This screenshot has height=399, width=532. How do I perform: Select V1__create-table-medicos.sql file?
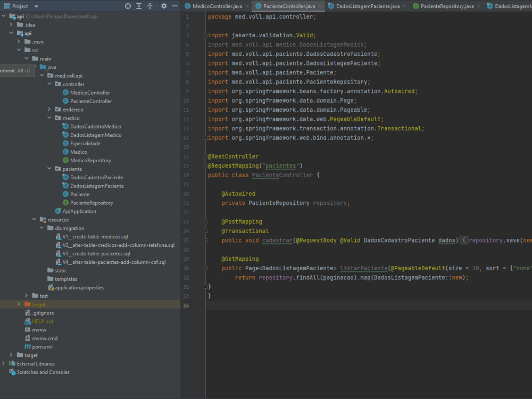tap(95, 237)
